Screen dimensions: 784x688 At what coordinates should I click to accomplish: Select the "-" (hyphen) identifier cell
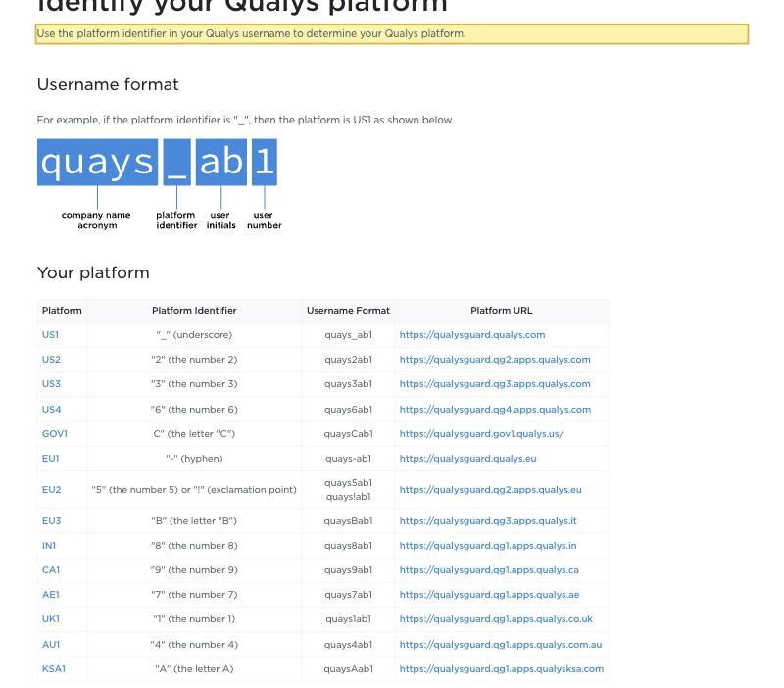pyautogui.click(x=194, y=458)
